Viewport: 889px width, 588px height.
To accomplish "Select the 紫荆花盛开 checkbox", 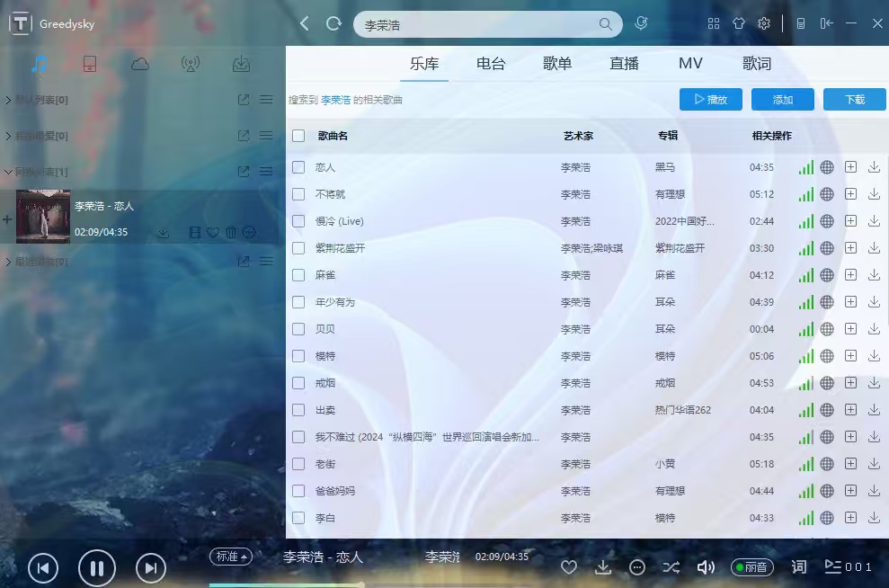I will pos(298,248).
